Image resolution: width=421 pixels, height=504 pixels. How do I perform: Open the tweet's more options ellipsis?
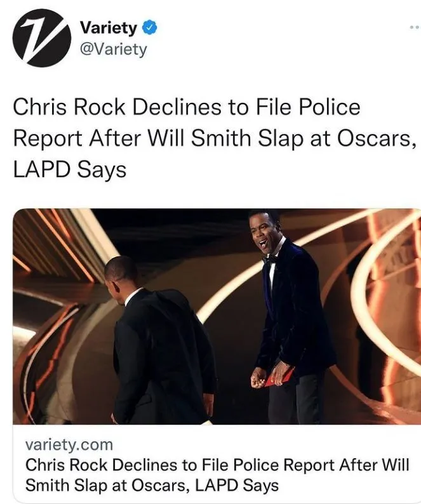[415, 28]
